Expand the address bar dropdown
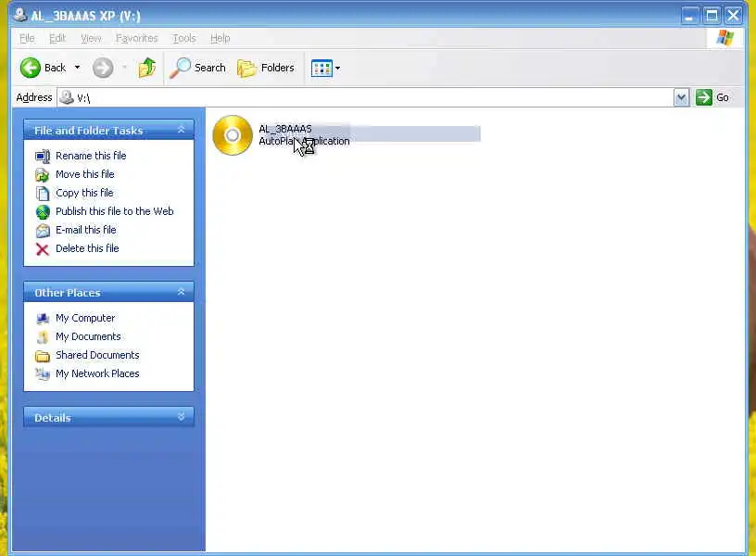Image resolution: width=756 pixels, height=556 pixels. click(x=681, y=98)
